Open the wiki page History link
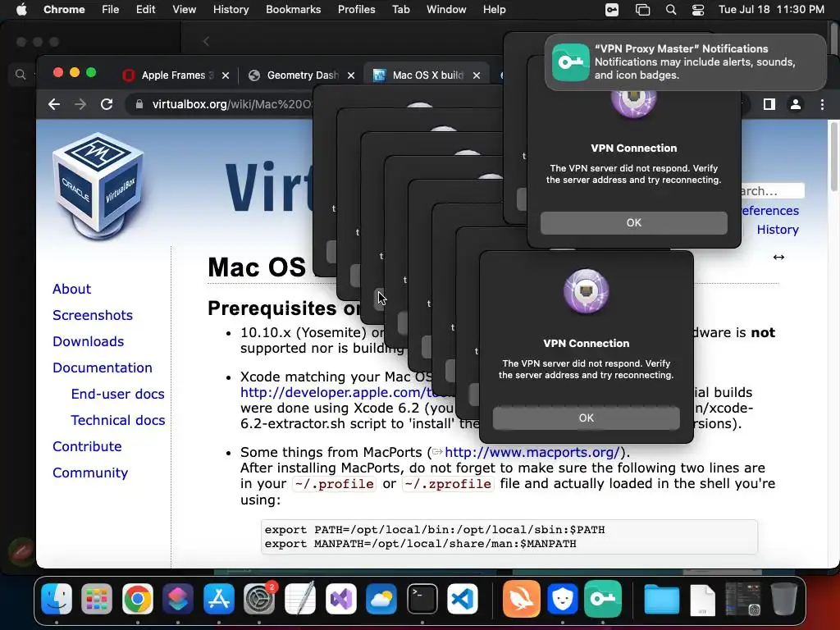The height and width of the screenshot is (630, 840). (778, 230)
